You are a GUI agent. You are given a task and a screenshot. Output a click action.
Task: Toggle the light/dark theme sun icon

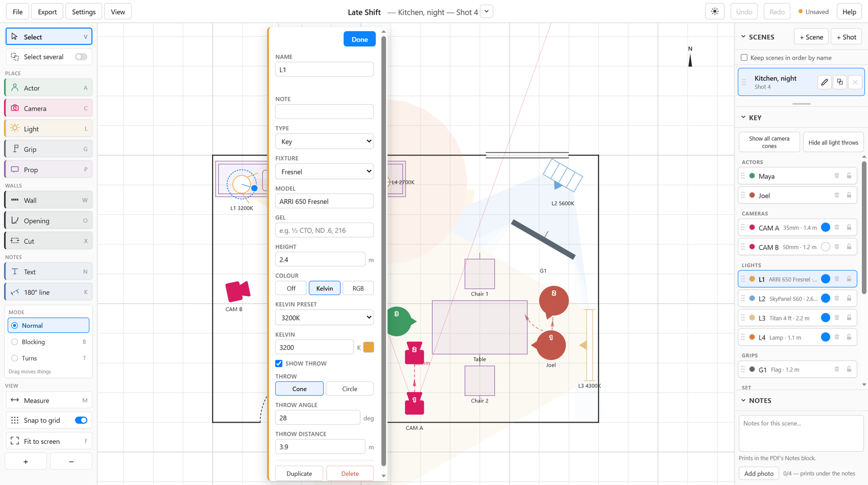click(715, 11)
